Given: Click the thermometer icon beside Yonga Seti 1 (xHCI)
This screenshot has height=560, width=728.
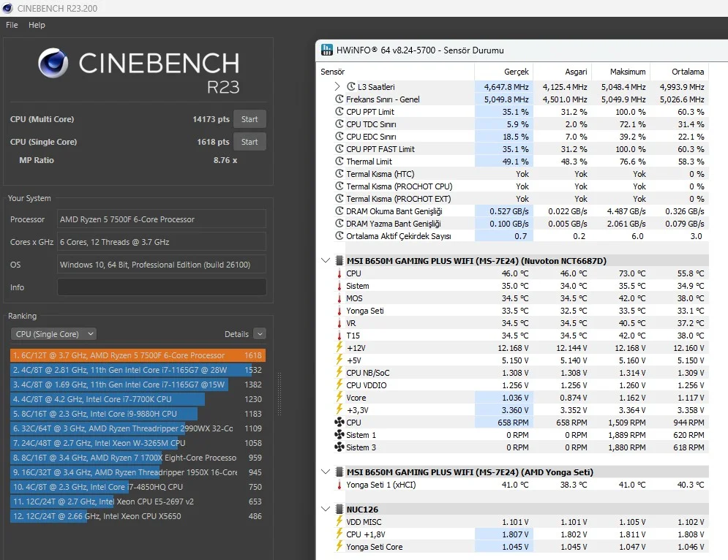Looking at the screenshot, I should coord(339,485).
